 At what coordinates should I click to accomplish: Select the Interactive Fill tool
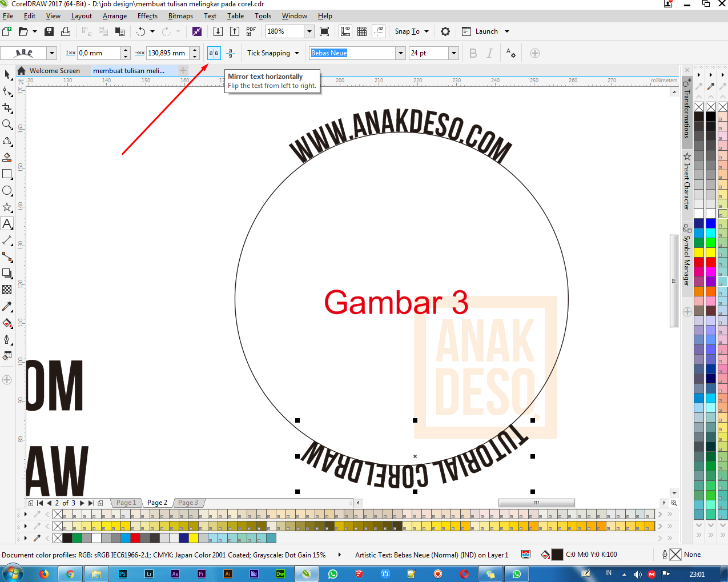pyautogui.click(x=7, y=323)
